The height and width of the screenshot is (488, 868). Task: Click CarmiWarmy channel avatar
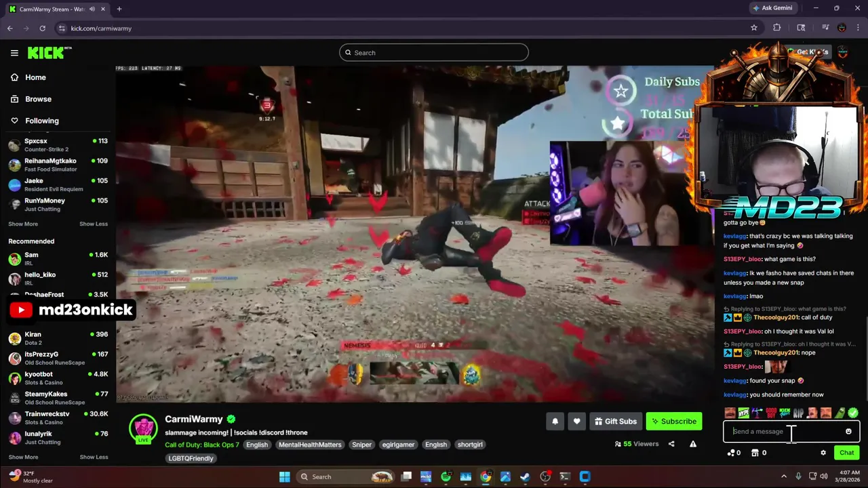143,429
